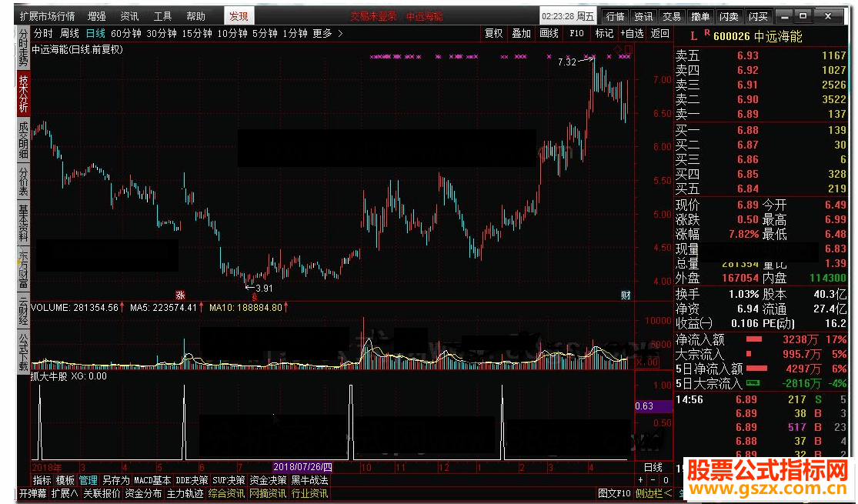Open the 帮助 menu

click(x=196, y=16)
